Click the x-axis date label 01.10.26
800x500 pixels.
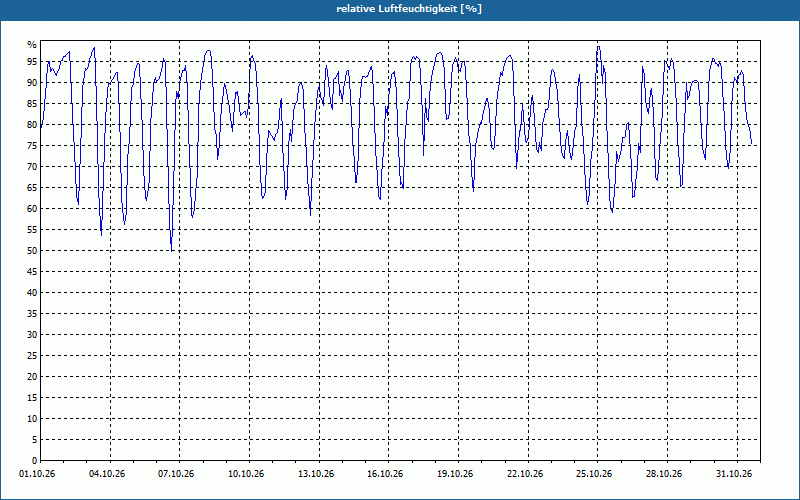pos(37,474)
